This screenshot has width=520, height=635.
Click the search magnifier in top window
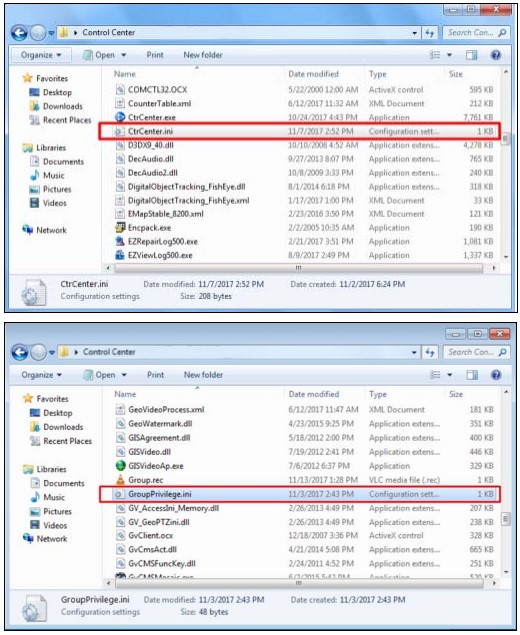[x=502, y=33]
